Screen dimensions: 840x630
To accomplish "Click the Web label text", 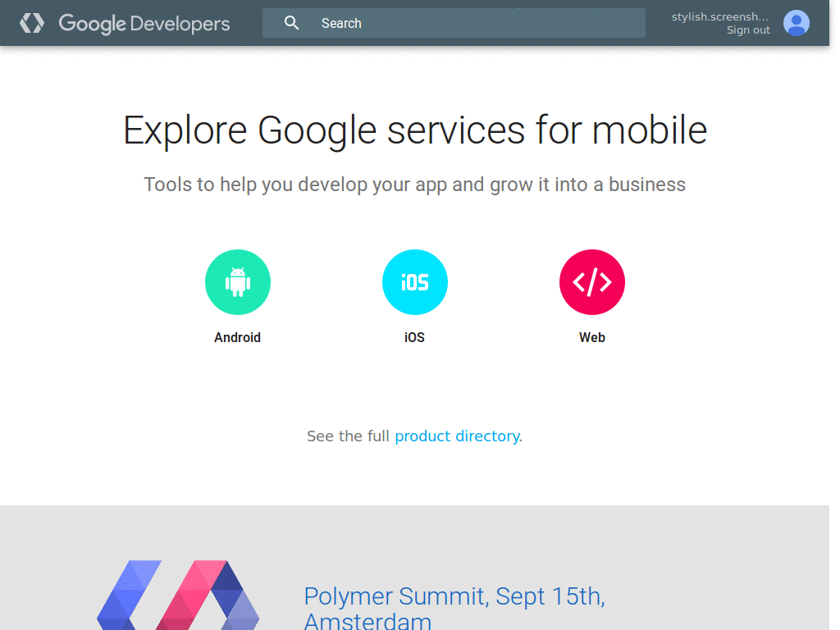I will 592,337.
